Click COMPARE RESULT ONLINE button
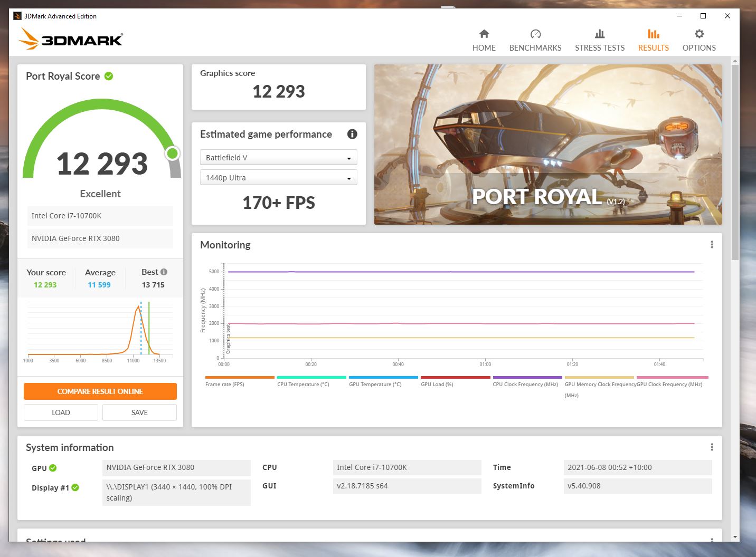756x557 pixels. coord(100,391)
